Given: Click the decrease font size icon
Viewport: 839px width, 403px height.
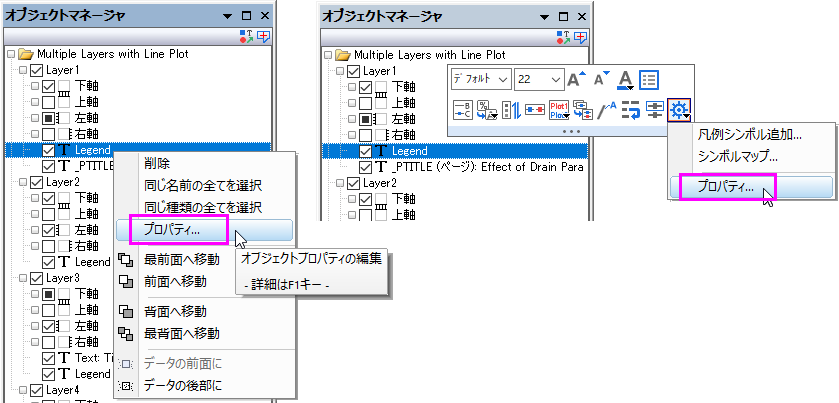Looking at the screenshot, I should pyautogui.click(x=601, y=80).
